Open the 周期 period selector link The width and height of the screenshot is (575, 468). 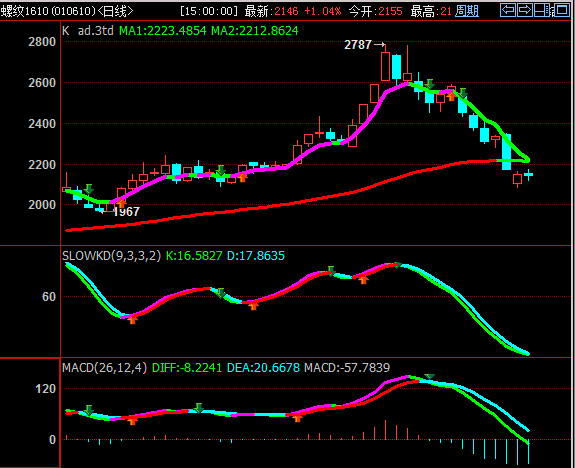[467, 11]
